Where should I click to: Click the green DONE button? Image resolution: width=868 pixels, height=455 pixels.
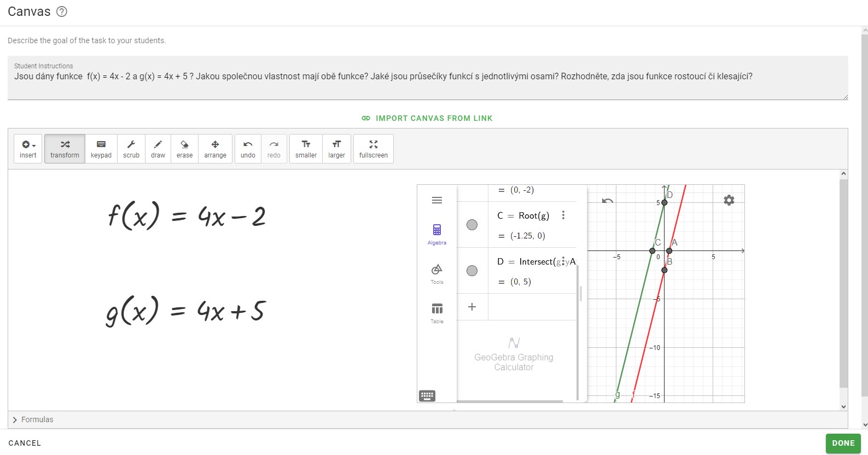[843, 444]
